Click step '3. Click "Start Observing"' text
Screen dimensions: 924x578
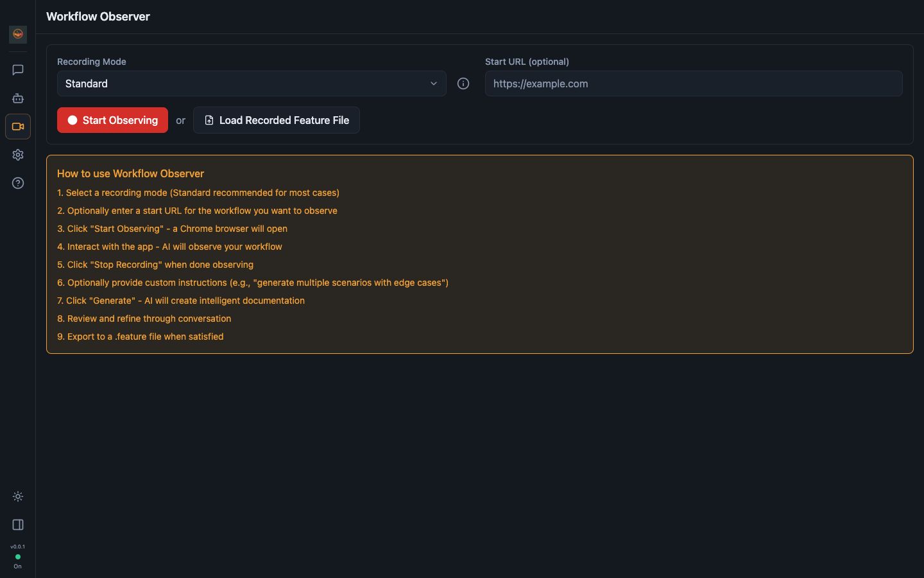coord(172,229)
